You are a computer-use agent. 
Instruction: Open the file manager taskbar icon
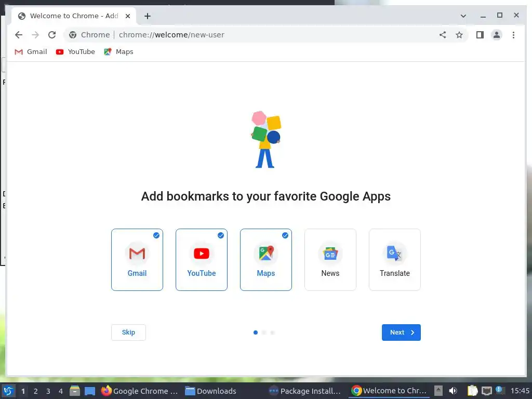point(75,391)
